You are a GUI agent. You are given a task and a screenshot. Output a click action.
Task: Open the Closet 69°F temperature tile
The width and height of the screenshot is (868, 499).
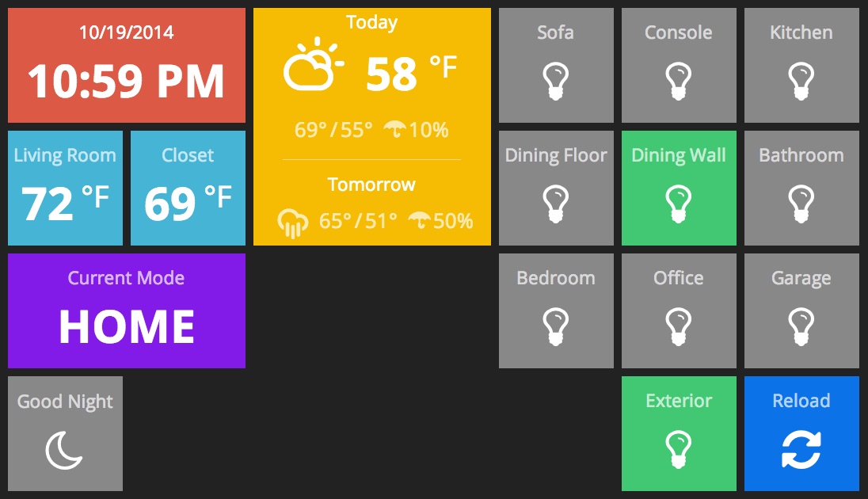pyautogui.click(x=188, y=188)
